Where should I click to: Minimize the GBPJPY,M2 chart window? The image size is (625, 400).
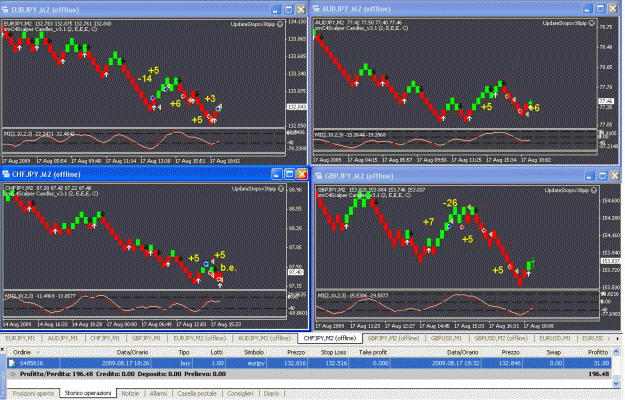[x=589, y=176]
